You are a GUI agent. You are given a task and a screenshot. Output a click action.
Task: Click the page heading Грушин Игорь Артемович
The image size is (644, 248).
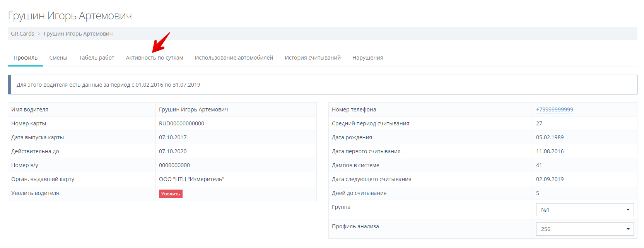(70, 16)
